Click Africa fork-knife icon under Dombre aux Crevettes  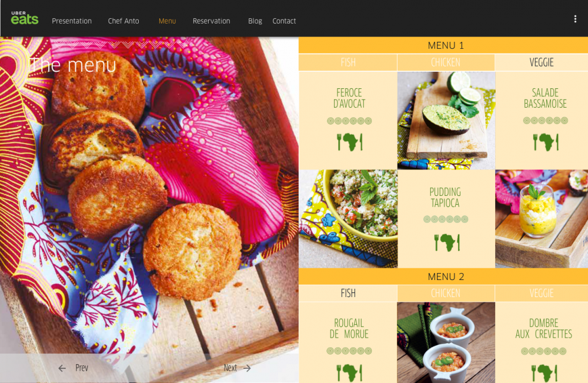[544, 372]
